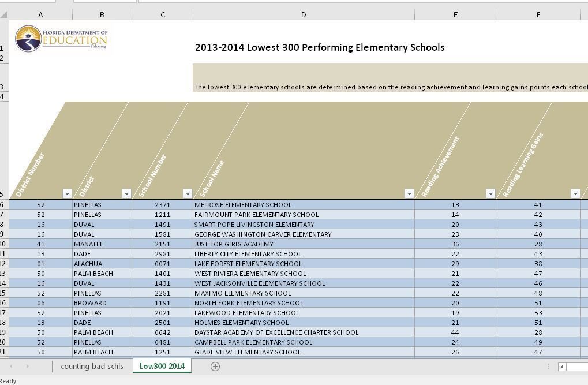
Task: Click the horizontal scrollbar left arrow
Action: (562, 367)
